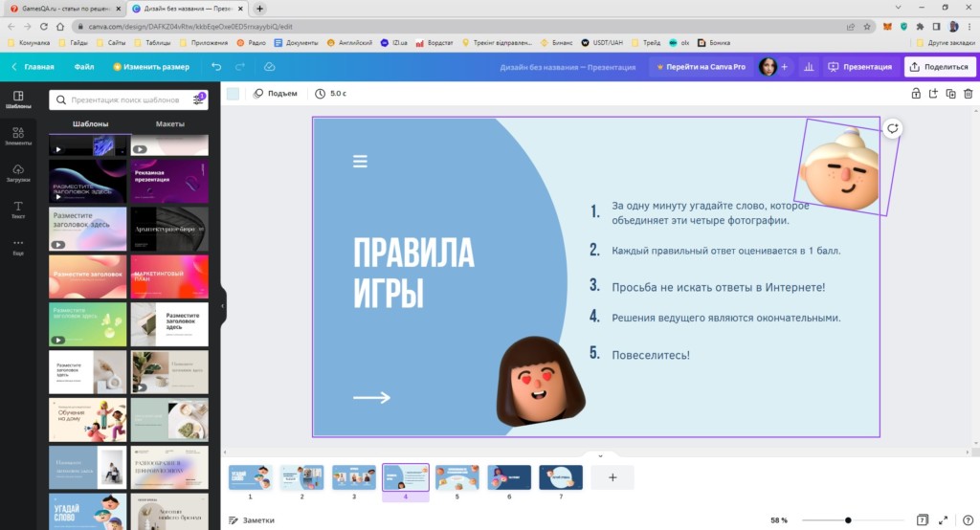Viewport: 980px width, 530px height.
Task: Open the analytics bar chart icon
Action: click(809, 67)
